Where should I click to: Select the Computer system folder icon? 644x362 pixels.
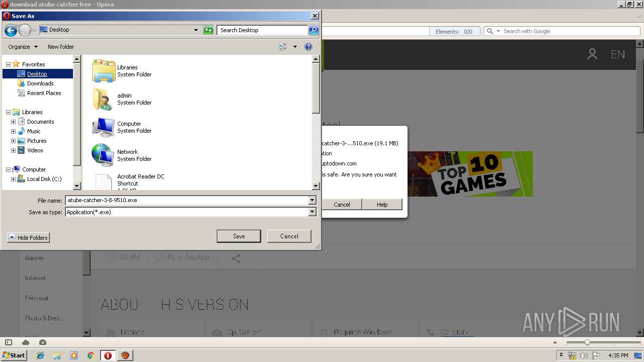click(x=104, y=127)
